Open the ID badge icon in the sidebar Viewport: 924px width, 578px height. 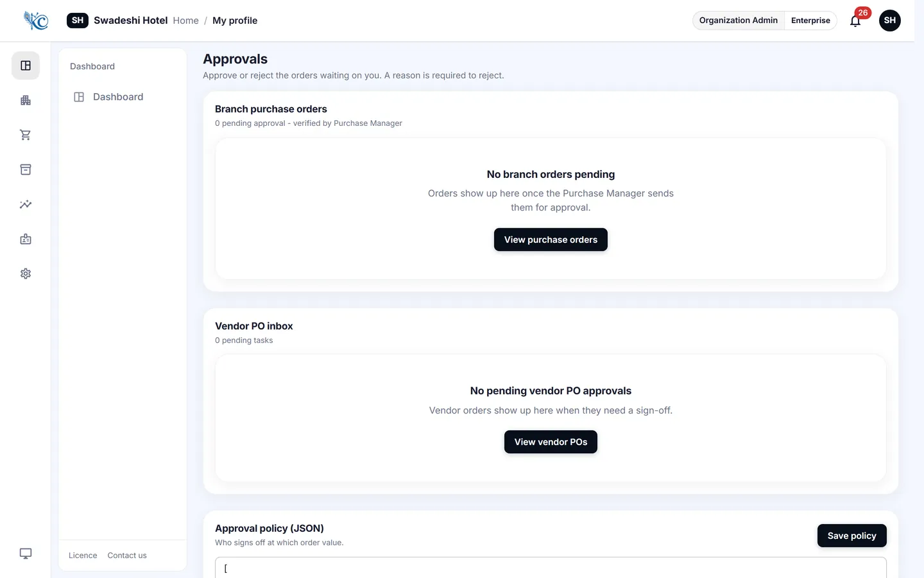26,239
